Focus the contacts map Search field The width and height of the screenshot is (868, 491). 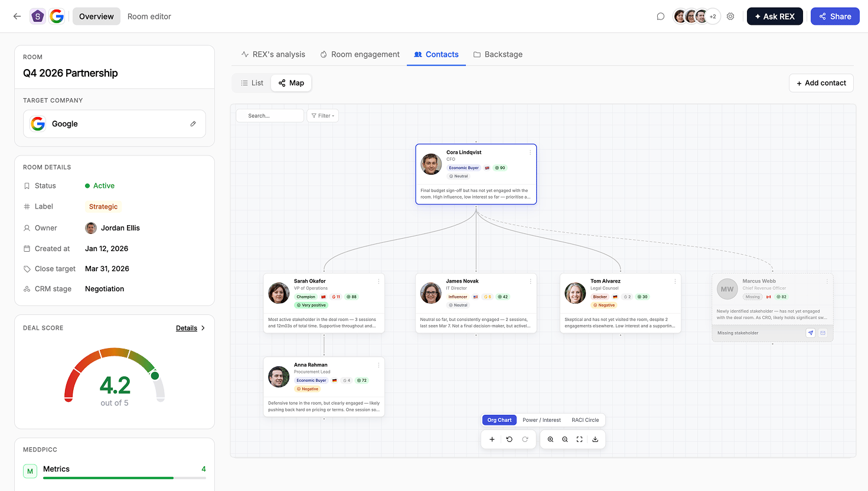pyautogui.click(x=270, y=116)
